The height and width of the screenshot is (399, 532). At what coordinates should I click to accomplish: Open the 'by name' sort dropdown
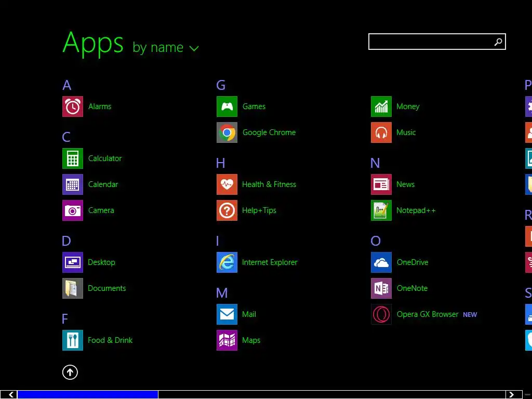[x=166, y=47]
